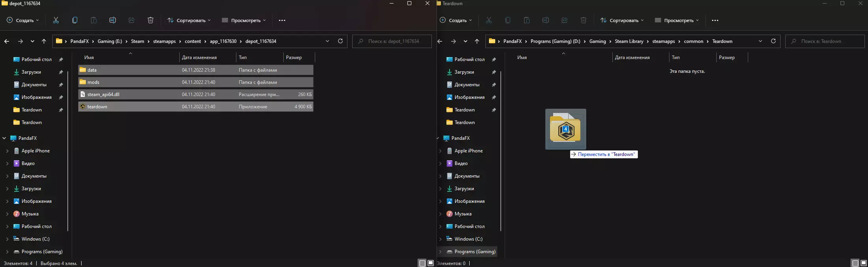This screenshot has height=267, width=868.
Task: Open the Сортировать dropdown in left window
Action: coord(189,20)
